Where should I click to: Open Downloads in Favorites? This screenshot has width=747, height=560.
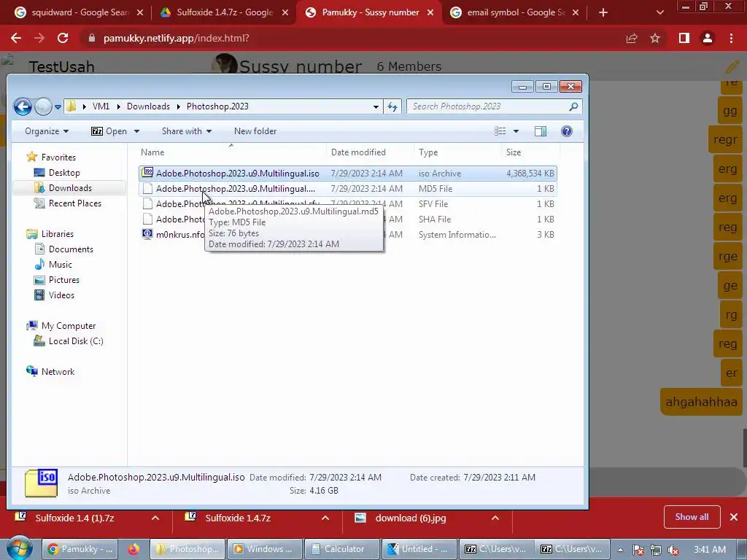[70, 188]
